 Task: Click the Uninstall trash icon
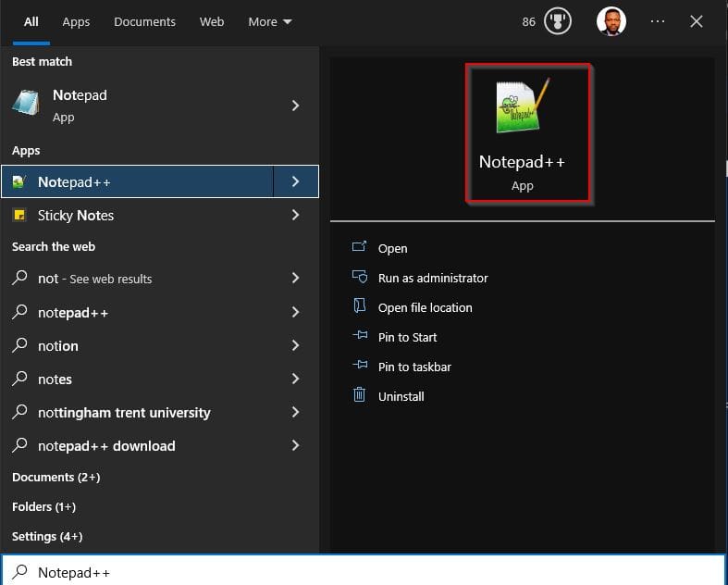click(x=359, y=395)
